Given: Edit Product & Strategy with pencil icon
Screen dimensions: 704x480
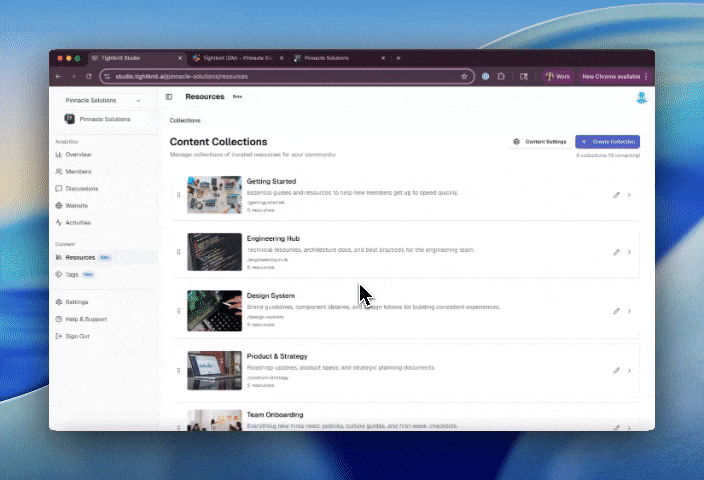Looking at the screenshot, I should pos(616,370).
